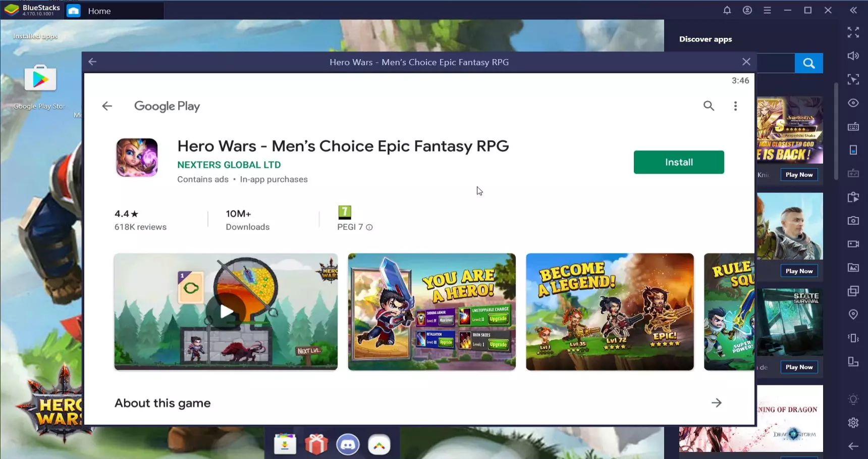Open the three-dot more options menu
Viewport: 868px width, 459px height.
(x=735, y=106)
